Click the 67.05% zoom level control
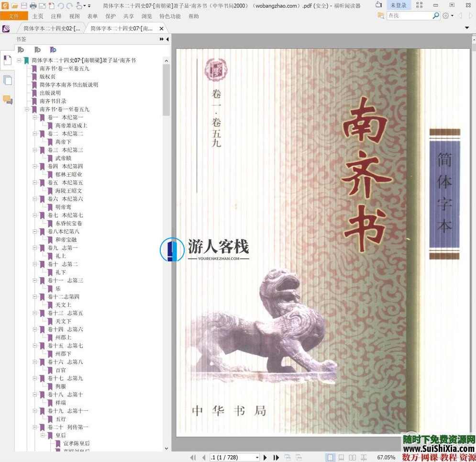 click(386, 457)
